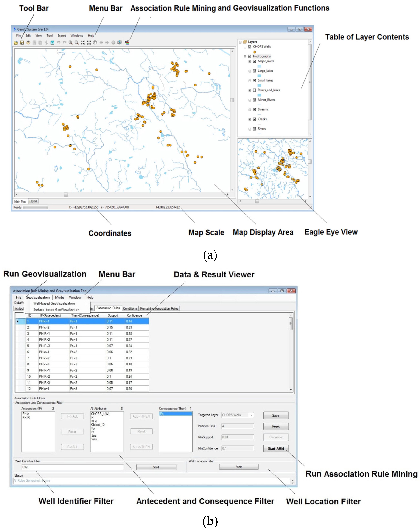
Task: Open the Targeted Layer dropdown
Action: pyautogui.click(x=251, y=415)
